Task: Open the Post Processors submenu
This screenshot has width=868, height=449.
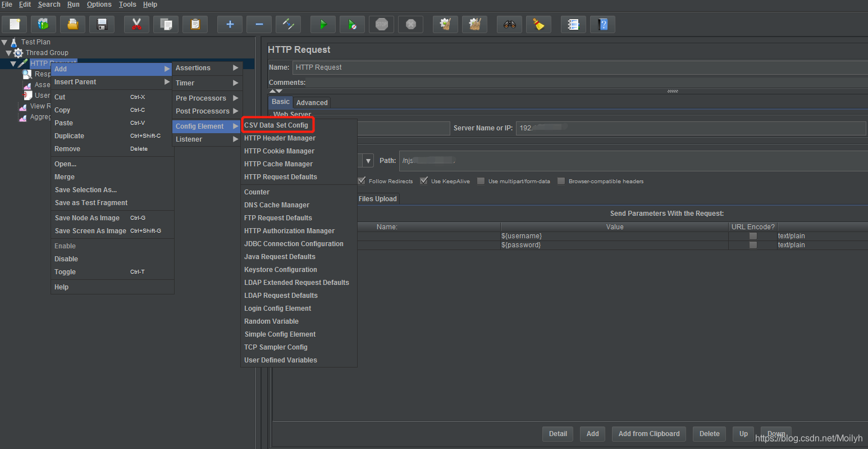Action: click(207, 111)
